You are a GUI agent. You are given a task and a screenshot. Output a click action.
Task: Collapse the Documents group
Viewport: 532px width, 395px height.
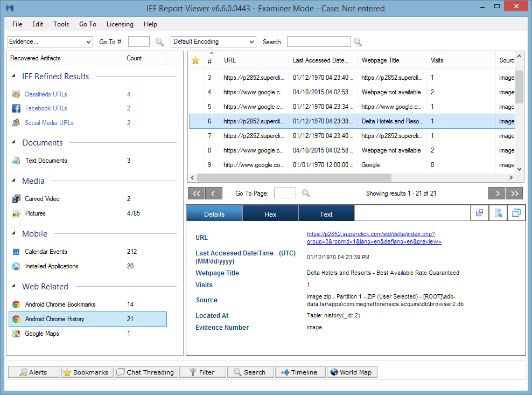pyautogui.click(x=13, y=142)
